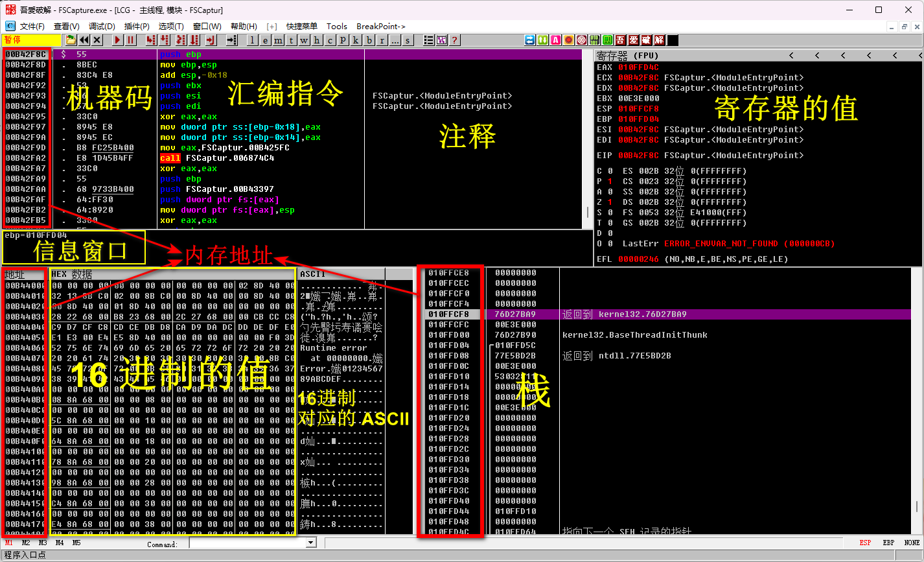
Task: Click the red target circles plugin icon
Action: pyautogui.click(x=582, y=40)
